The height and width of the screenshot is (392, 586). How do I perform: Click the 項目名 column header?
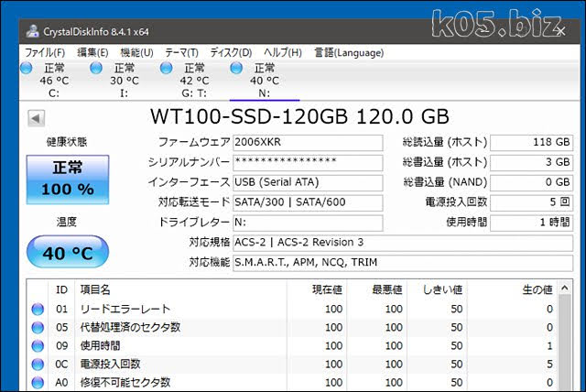coord(180,289)
